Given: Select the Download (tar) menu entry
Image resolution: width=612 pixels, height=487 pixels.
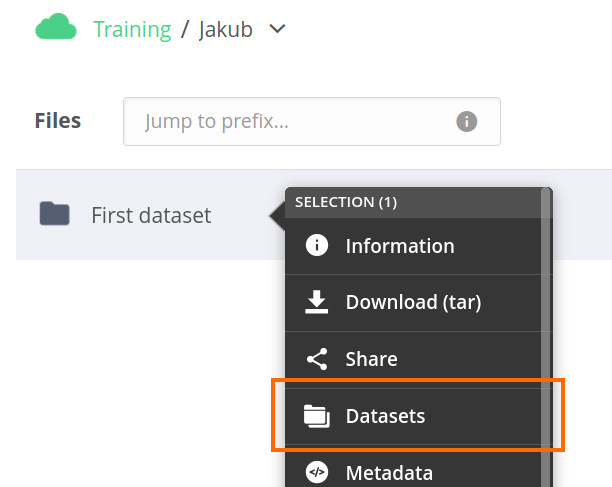Looking at the screenshot, I should (413, 302).
